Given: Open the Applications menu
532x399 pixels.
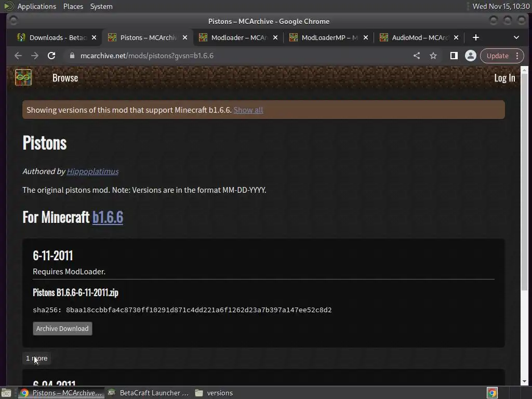Looking at the screenshot, I should point(37,6).
